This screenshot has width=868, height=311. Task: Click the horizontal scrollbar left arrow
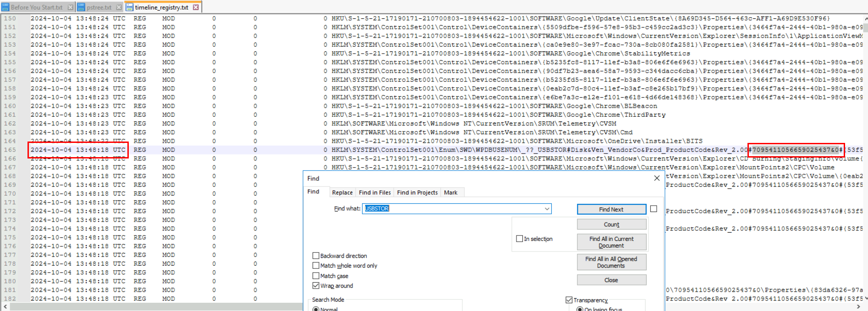[x=5, y=307]
